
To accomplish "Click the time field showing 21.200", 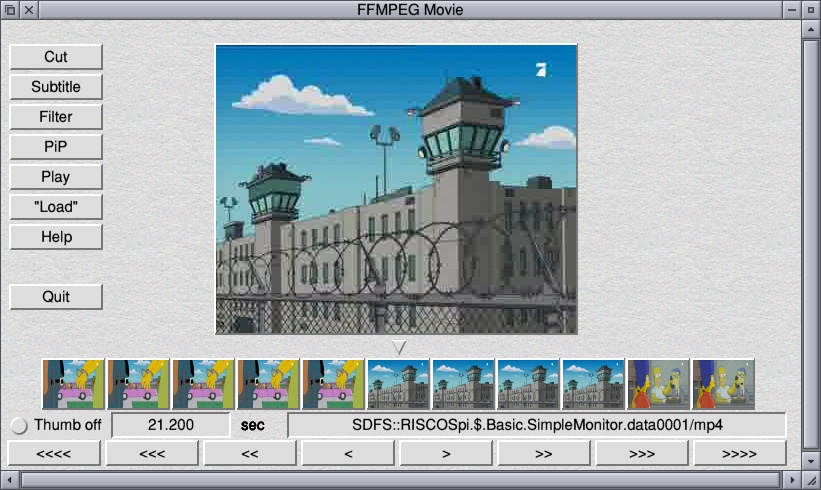I will point(169,425).
